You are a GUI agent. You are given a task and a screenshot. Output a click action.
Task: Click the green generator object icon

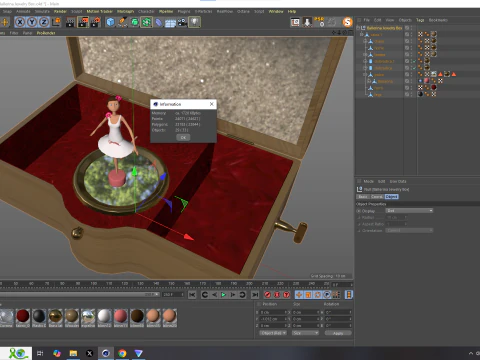point(134,22)
